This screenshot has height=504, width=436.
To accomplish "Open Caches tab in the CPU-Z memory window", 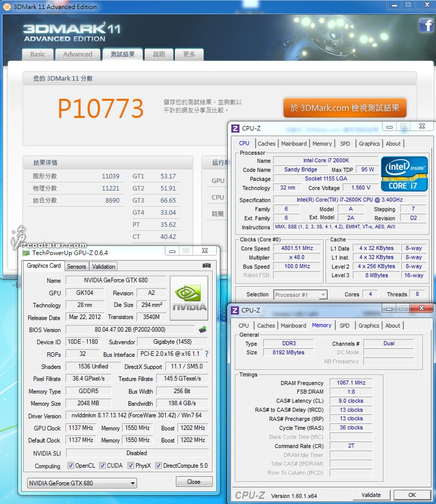I will (x=266, y=326).
